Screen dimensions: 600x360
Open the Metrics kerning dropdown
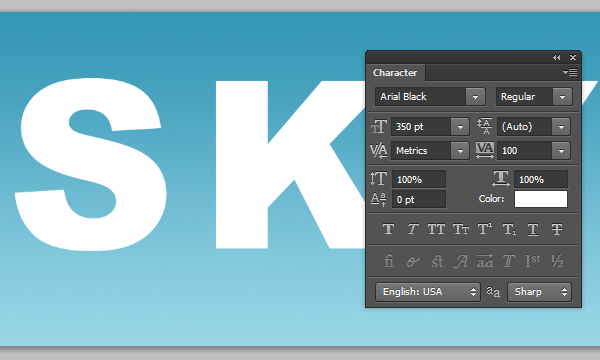460,150
